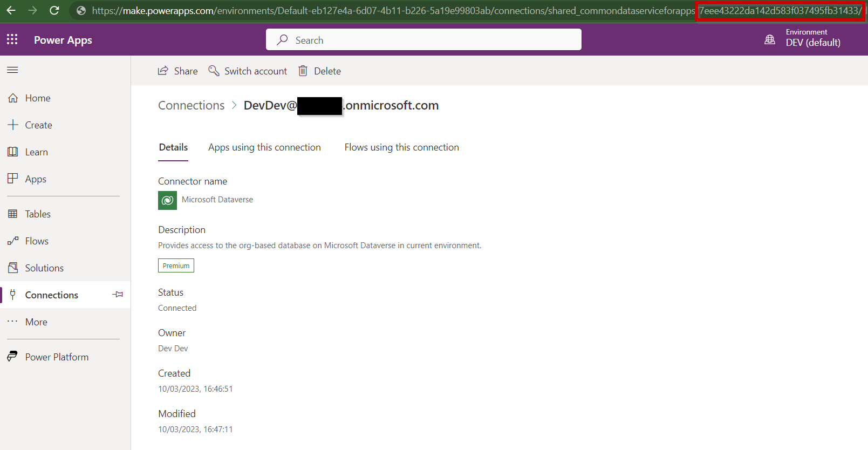The width and height of the screenshot is (868, 450).
Task: Click the Dataverse description text
Action: [x=319, y=246]
